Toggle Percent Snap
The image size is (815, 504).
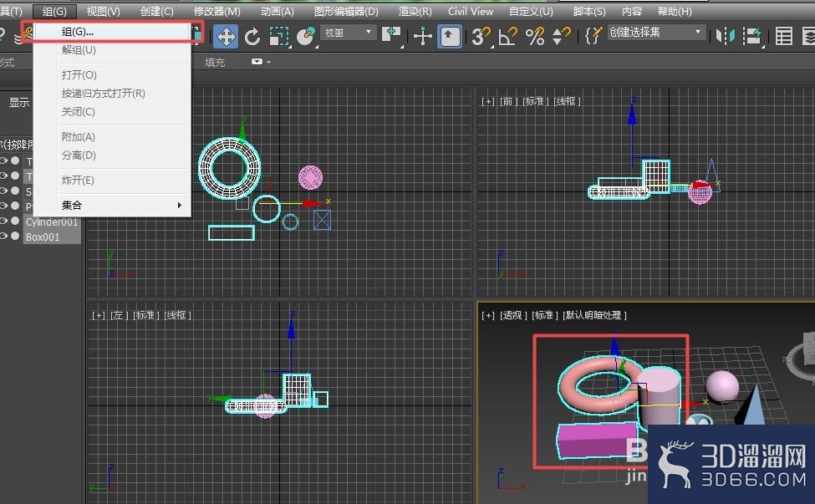535,36
